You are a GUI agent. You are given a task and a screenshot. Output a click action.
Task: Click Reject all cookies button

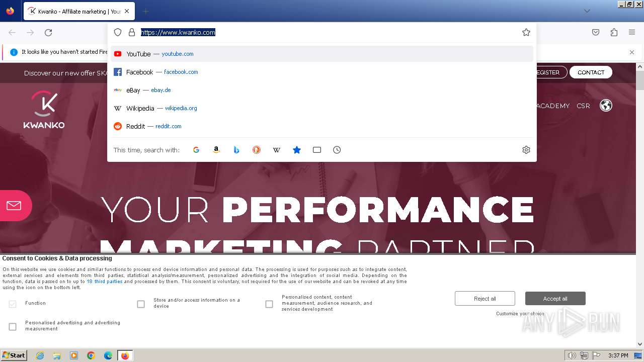tap(485, 299)
